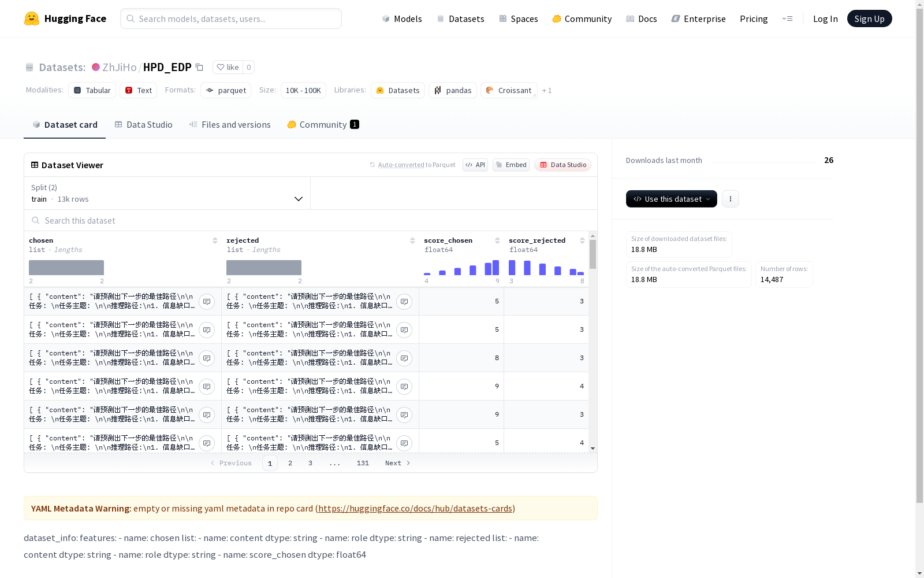Open the Split train dropdown

pos(167,193)
